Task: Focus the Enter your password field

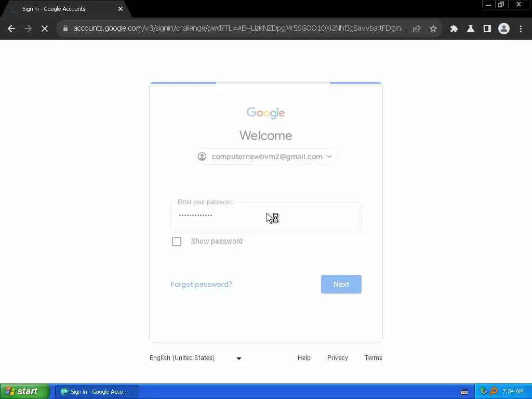Action: 266,217
